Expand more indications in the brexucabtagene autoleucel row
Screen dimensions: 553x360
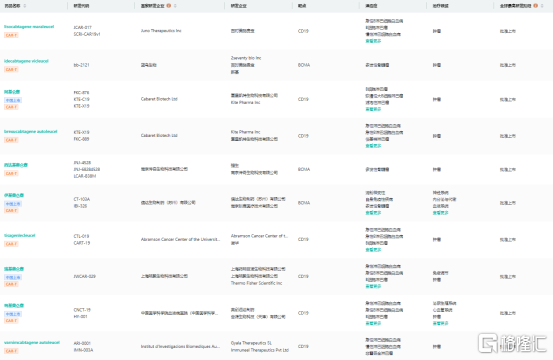373,146
